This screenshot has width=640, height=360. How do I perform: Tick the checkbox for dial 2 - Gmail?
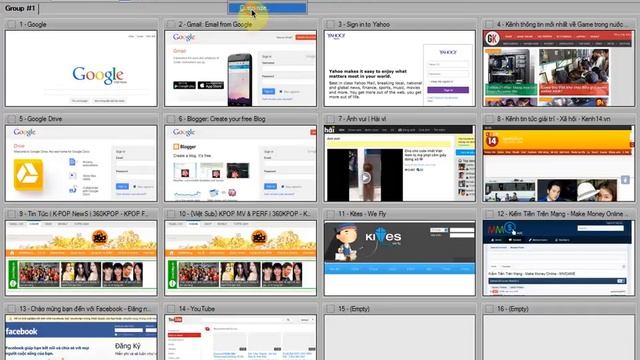171,24
